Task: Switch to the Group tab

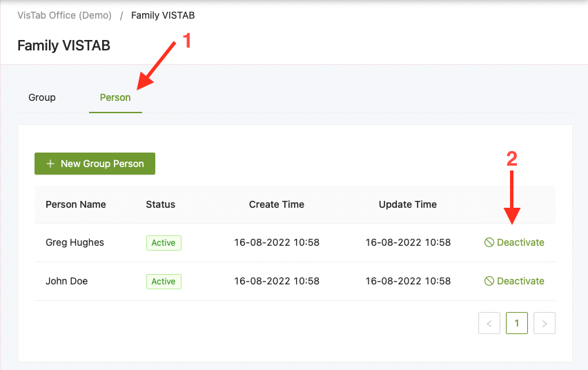Action: coord(42,97)
